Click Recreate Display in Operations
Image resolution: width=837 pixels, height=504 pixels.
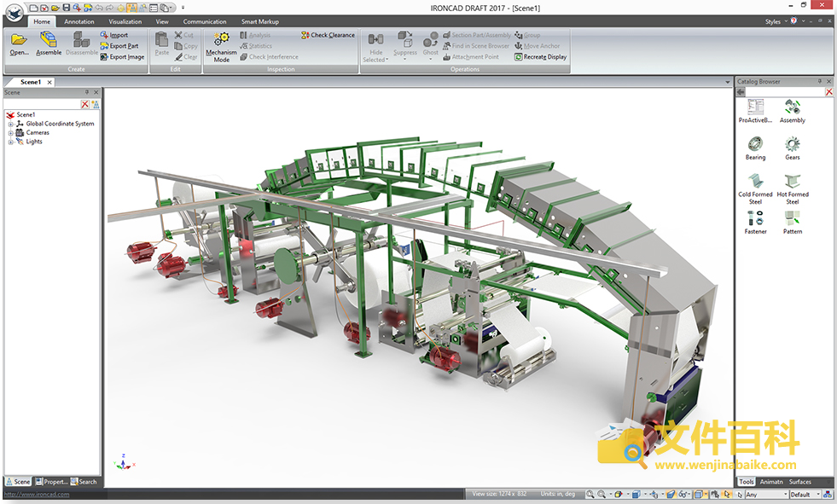tap(540, 57)
